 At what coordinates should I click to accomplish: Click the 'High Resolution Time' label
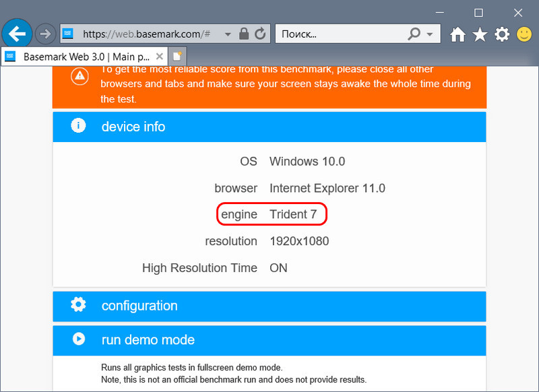[x=199, y=267]
